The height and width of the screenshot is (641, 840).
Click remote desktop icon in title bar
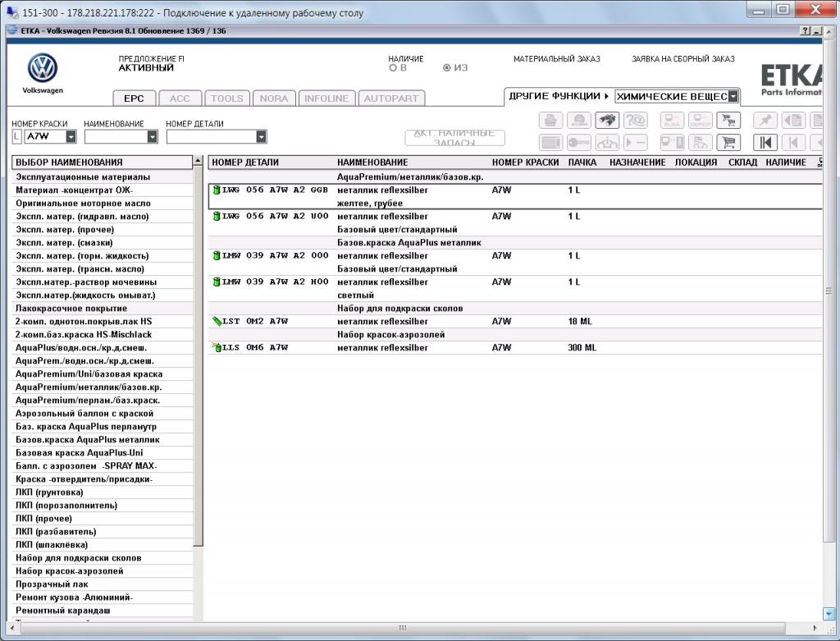11,11
